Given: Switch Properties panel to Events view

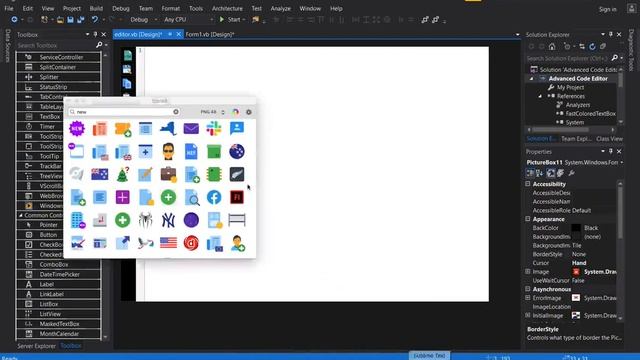Looking at the screenshot, I should [x=561, y=173].
